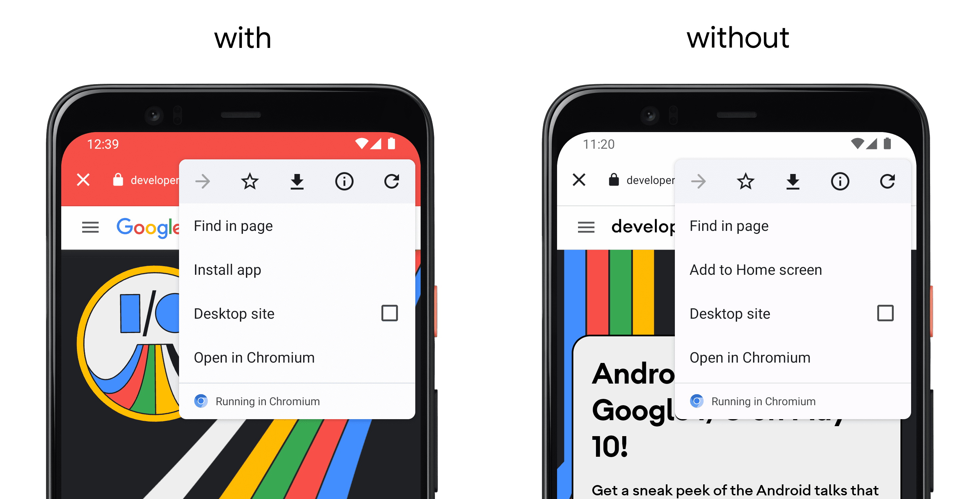
Task: Toggle Desktop site checkbox on right phone
Action: [x=885, y=314]
